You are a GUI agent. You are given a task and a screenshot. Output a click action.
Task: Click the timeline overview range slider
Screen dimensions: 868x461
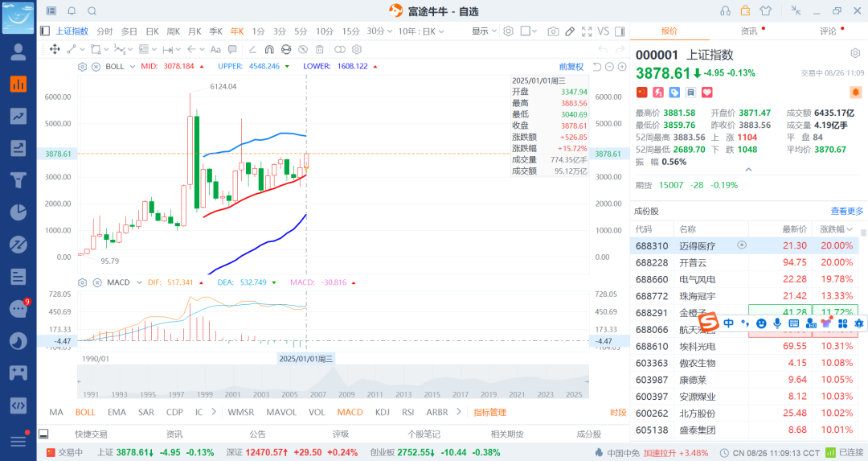pos(333,381)
